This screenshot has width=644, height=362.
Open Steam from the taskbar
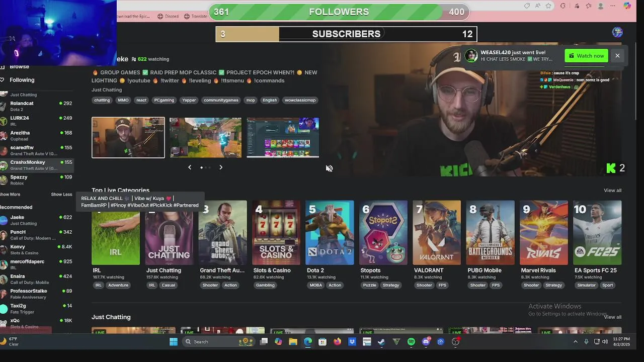click(381, 342)
